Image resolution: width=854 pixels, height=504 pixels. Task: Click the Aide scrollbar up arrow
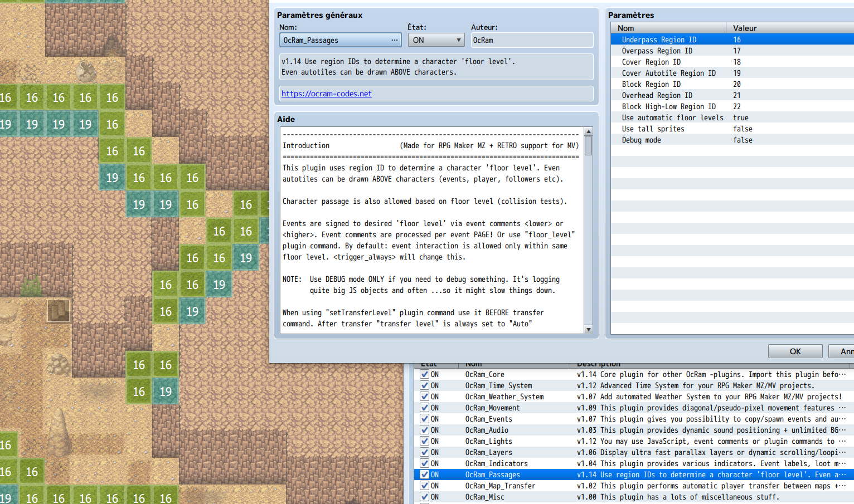click(588, 131)
